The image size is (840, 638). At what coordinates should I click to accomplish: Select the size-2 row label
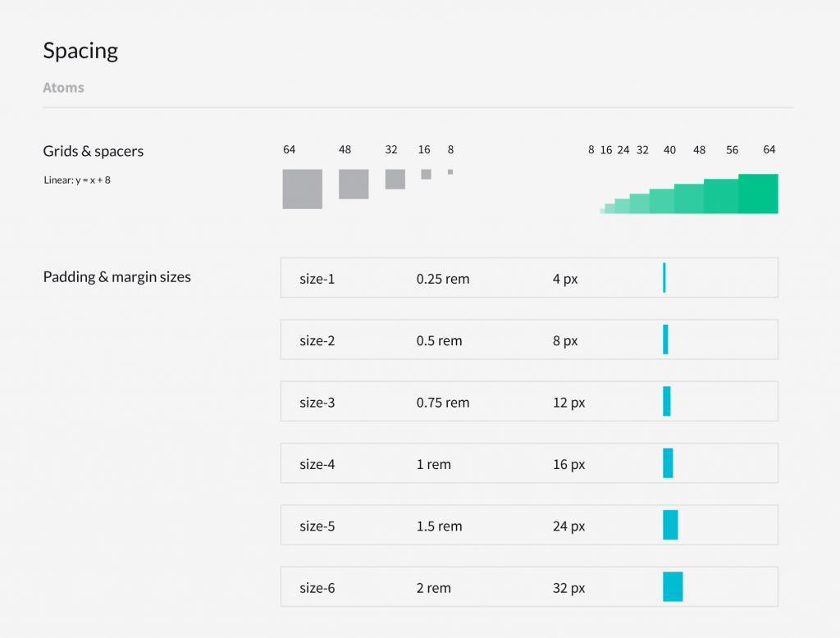(317, 340)
